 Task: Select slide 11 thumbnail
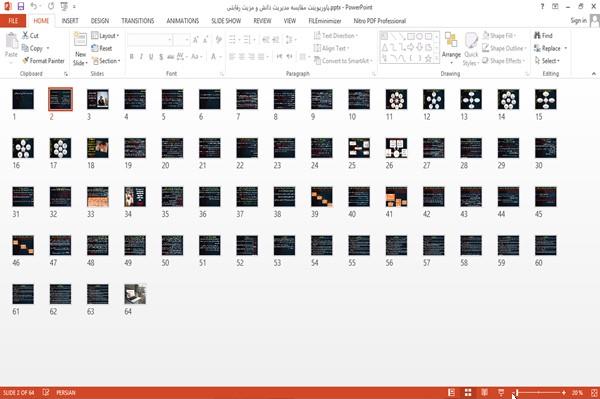pyautogui.click(x=396, y=99)
